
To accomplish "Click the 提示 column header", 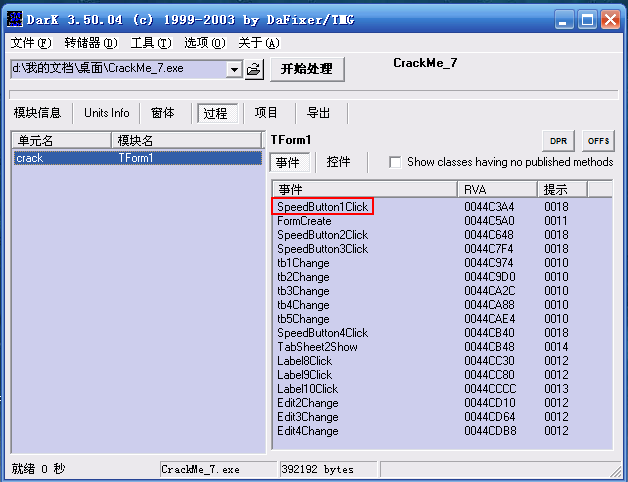I will 563,189.
